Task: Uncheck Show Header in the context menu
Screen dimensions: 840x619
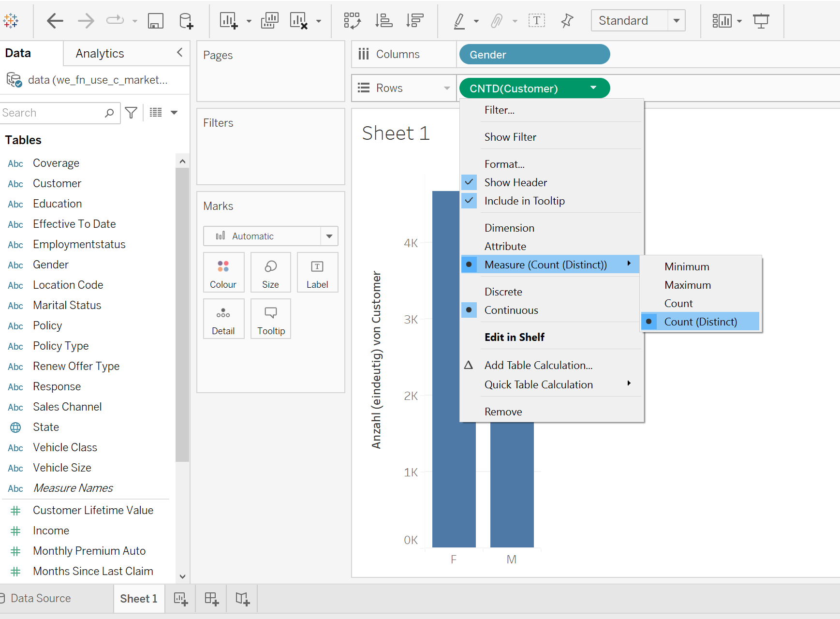Action: click(x=516, y=182)
